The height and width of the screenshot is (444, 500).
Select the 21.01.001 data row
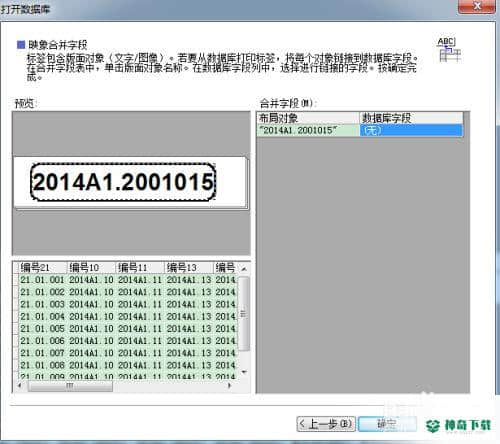click(x=127, y=280)
